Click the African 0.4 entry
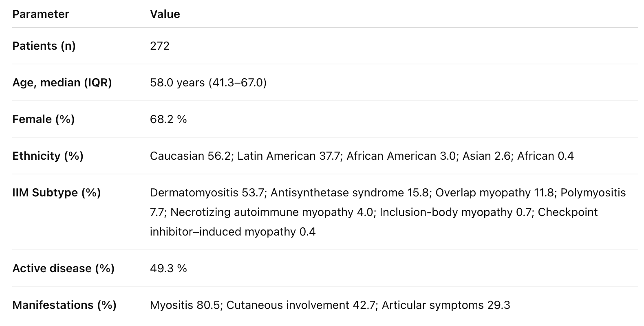This screenshot has width=644, height=326. (x=545, y=156)
